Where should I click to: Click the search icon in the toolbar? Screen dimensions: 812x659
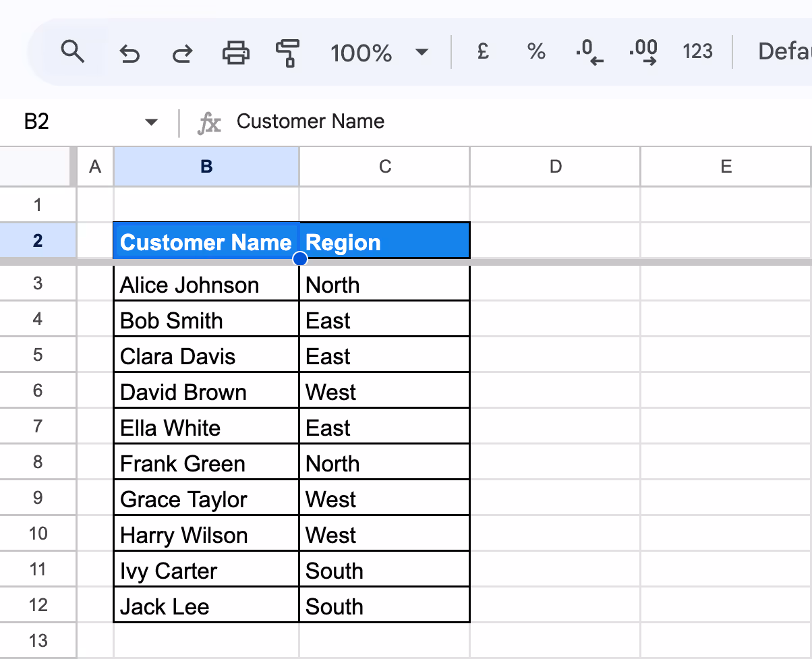click(73, 51)
